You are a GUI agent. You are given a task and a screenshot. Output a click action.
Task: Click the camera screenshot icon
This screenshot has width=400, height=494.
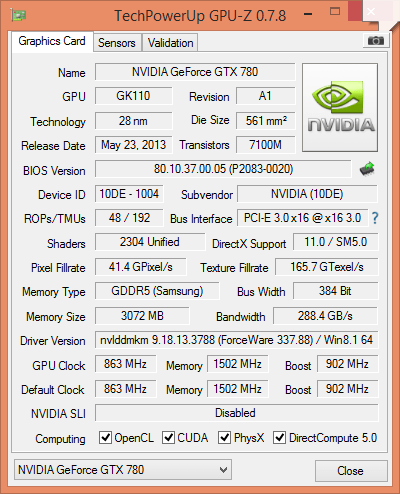(376, 41)
